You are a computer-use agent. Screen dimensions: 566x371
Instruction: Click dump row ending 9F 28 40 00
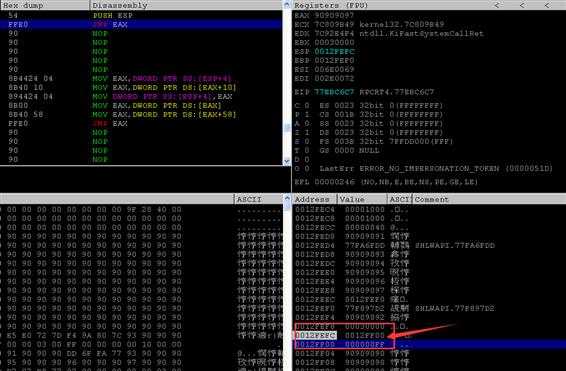141,209
